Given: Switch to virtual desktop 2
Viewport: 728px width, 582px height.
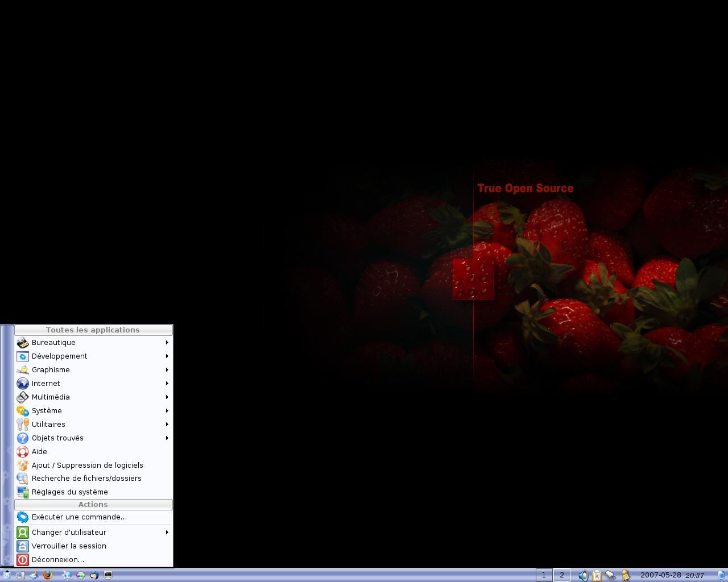Looking at the screenshot, I should coord(562,575).
